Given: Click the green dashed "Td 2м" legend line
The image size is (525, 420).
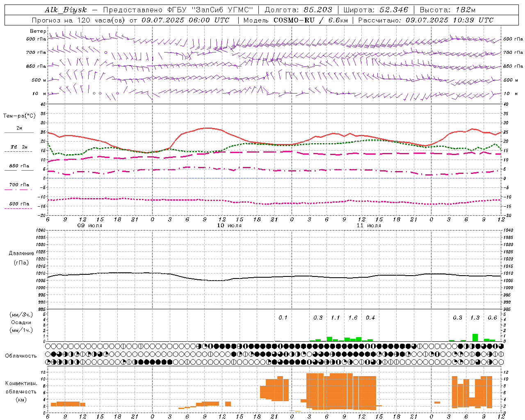Looking at the screenshot, I should [x=18, y=152].
